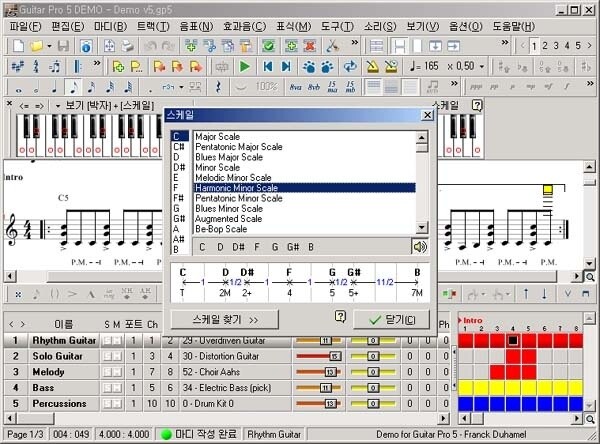Open the dropdown arrow beside the folder icon

pos(49,46)
